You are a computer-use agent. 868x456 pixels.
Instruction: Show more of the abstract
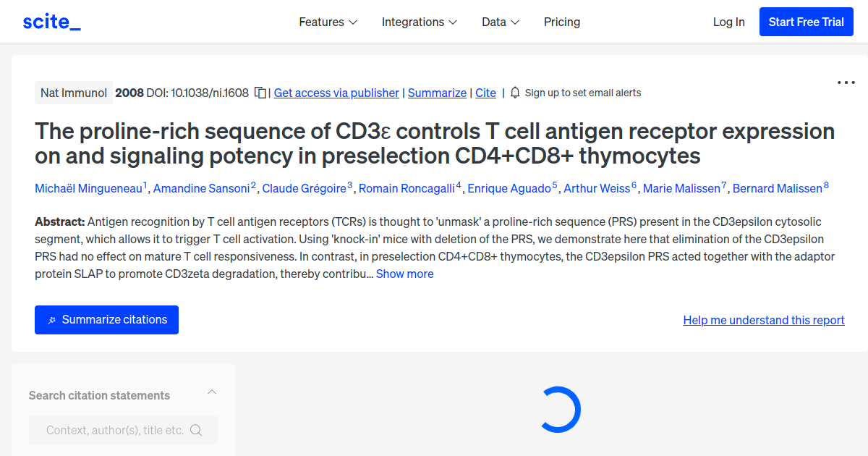point(404,274)
